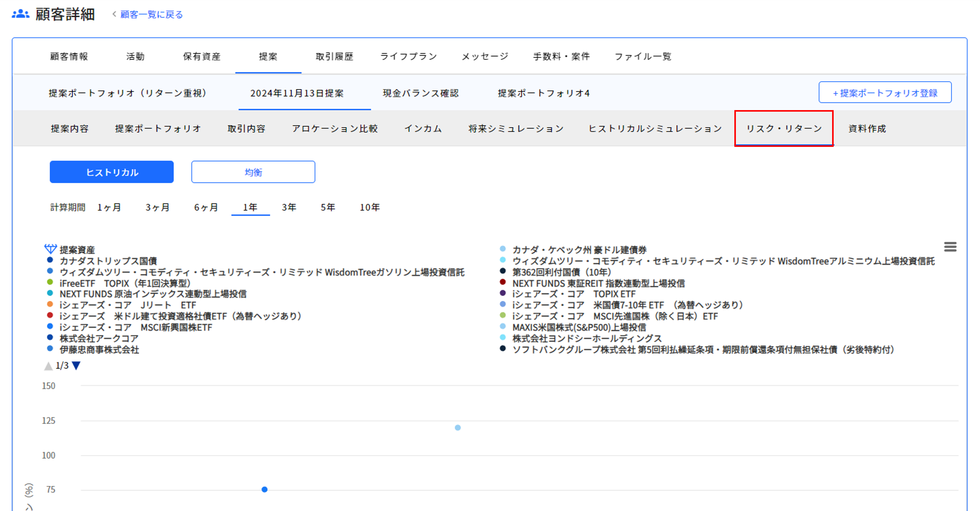
Task: Open the chart hamburger menu icon
Action: coord(950,247)
